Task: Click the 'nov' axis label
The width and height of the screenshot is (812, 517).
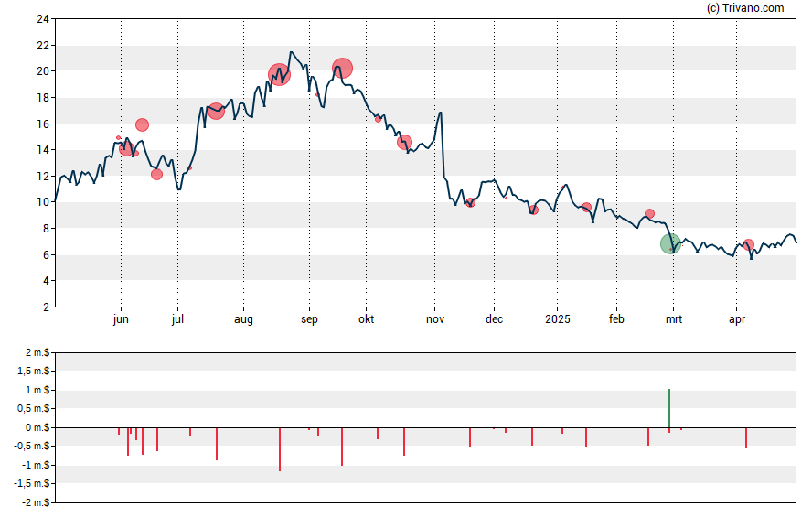Action: 435,319
